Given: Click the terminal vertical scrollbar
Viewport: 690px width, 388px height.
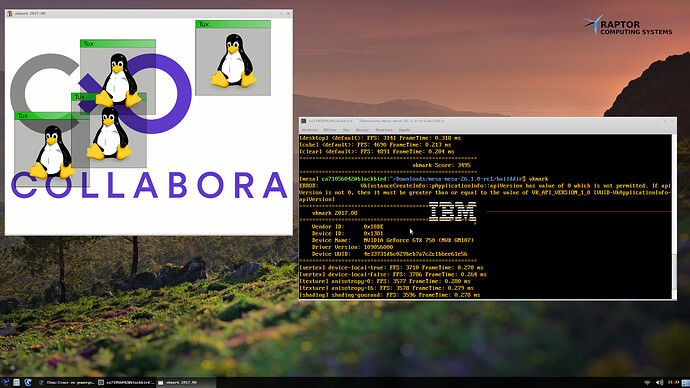Looking at the screenshot, I should tap(674, 216).
